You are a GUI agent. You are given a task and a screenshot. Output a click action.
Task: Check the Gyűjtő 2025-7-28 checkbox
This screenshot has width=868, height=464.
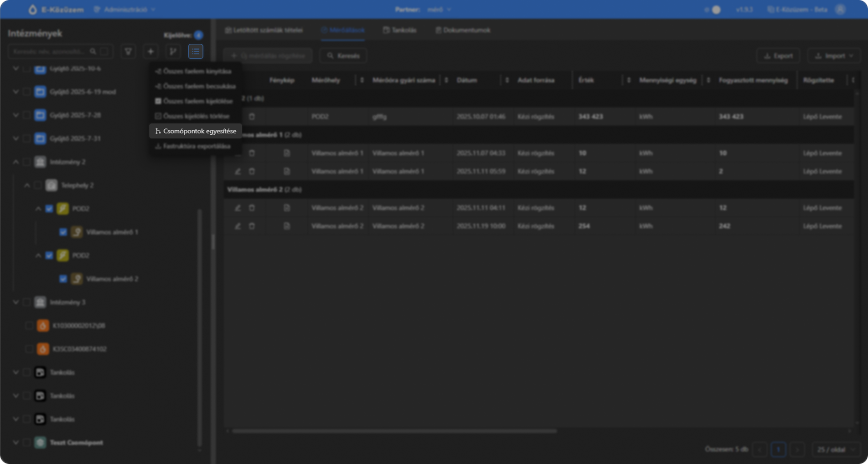pyautogui.click(x=27, y=115)
